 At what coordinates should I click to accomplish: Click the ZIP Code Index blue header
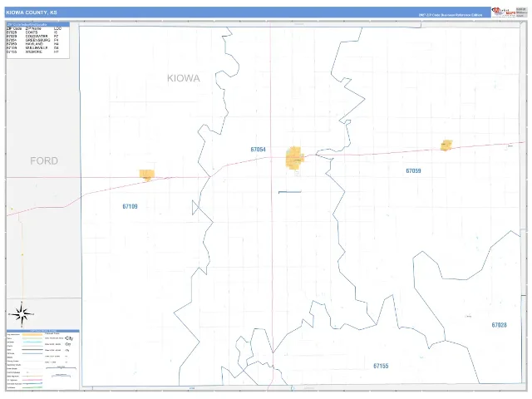pos(38,24)
